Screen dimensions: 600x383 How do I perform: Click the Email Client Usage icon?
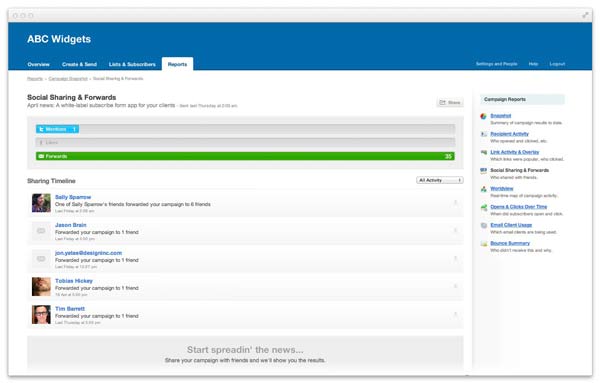(483, 225)
